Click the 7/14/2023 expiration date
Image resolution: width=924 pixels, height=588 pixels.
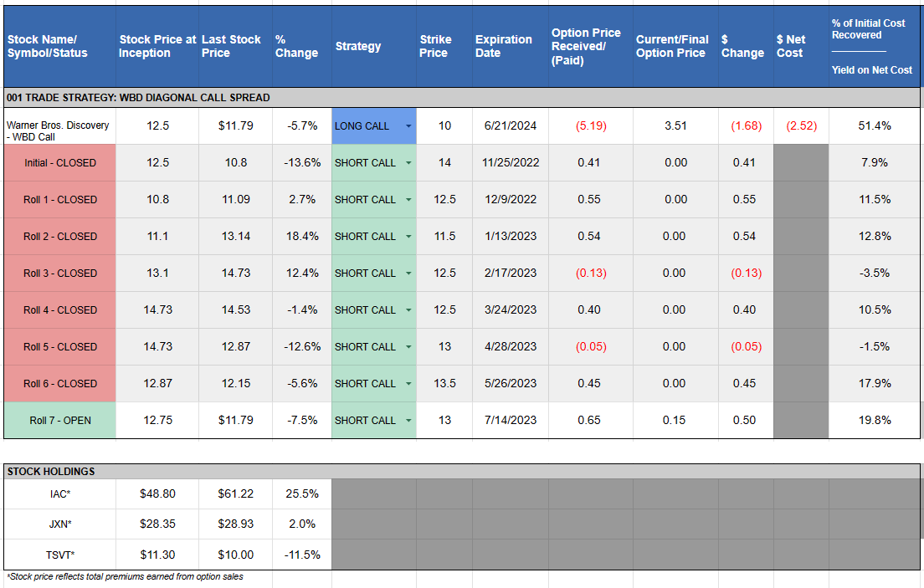point(511,421)
